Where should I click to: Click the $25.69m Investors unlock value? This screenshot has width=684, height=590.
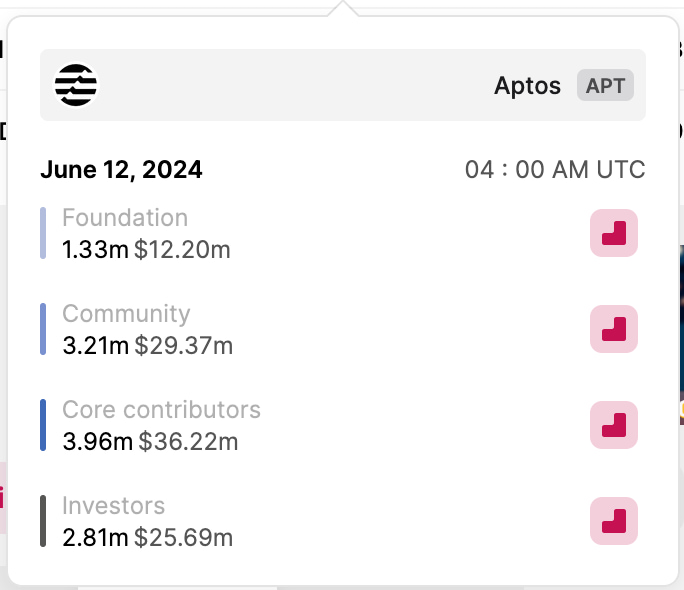pyautogui.click(x=183, y=537)
